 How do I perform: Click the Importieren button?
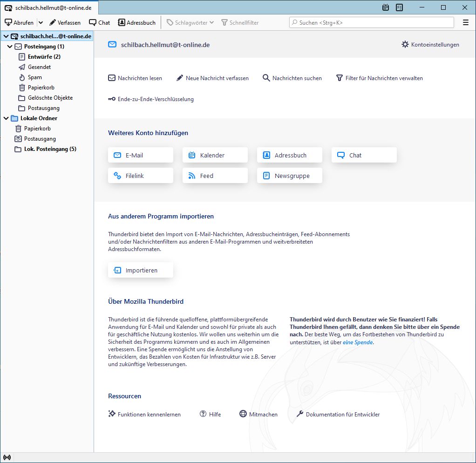coord(141,270)
